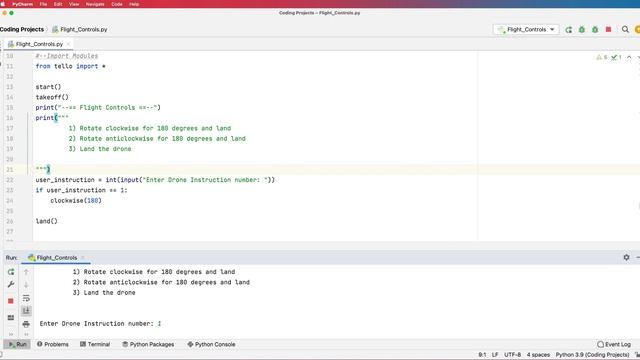Open run configuration wrench in Run panel

pyautogui.click(x=11, y=284)
